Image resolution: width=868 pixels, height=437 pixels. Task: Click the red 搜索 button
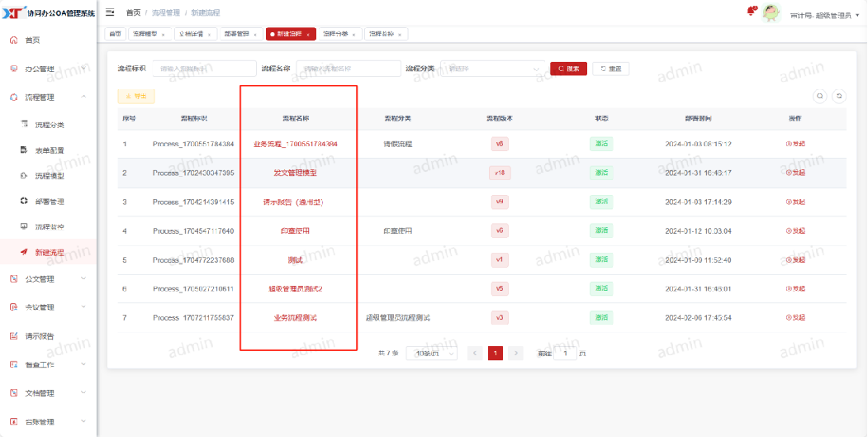(568, 69)
